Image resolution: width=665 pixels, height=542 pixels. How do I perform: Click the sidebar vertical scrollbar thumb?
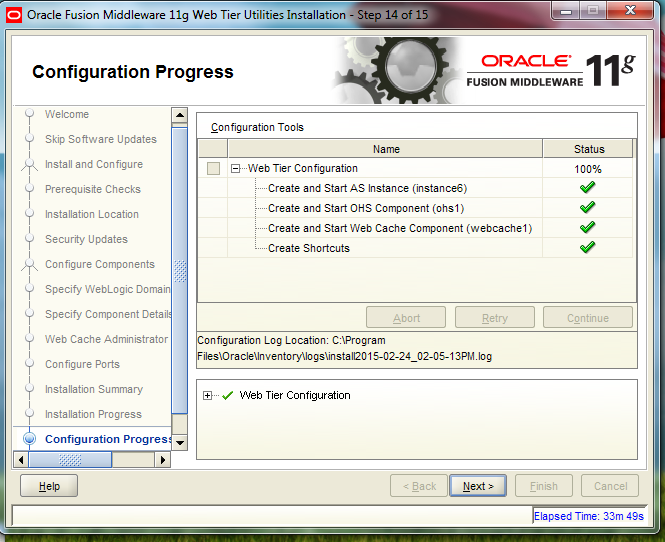[x=180, y=271]
